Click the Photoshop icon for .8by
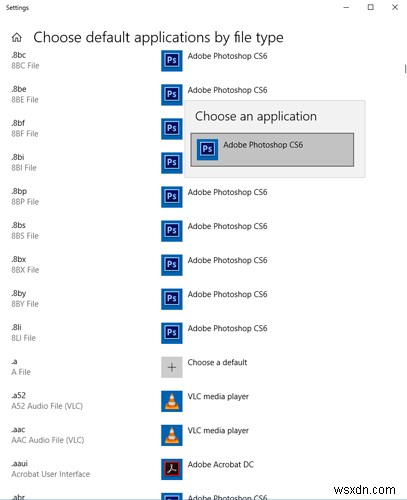Image resolution: width=407 pixels, height=500 pixels. [172, 299]
